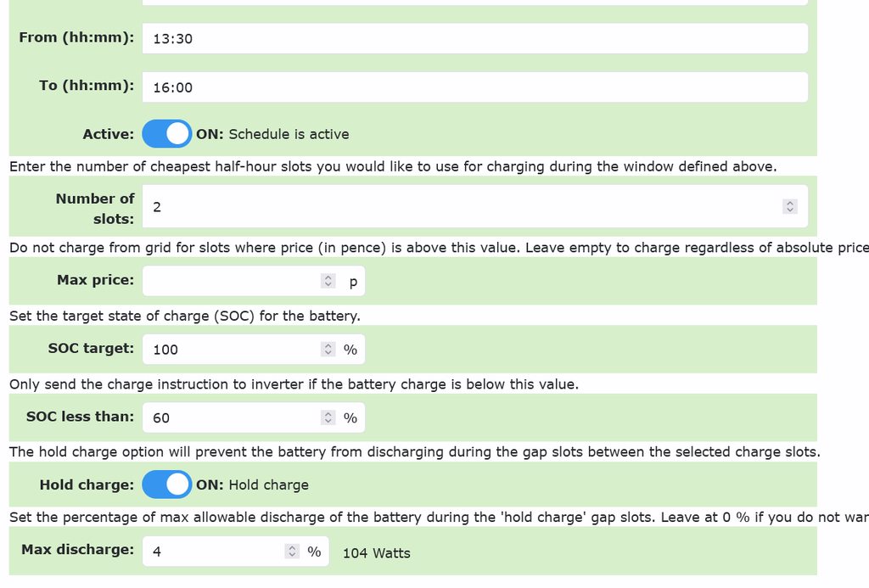Click the From (hh:mm) time field
Screen dimensions: 869x588
click(475, 38)
